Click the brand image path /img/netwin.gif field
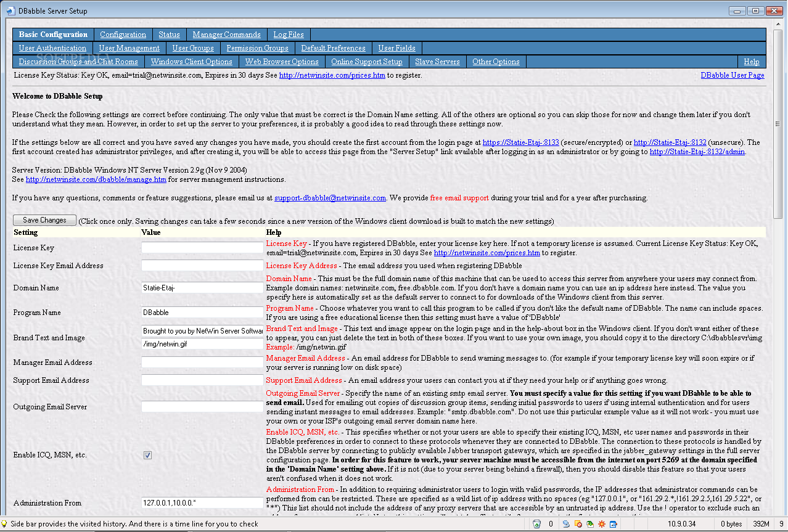The height and width of the screenshot is (532, 788). pos(202,344)
